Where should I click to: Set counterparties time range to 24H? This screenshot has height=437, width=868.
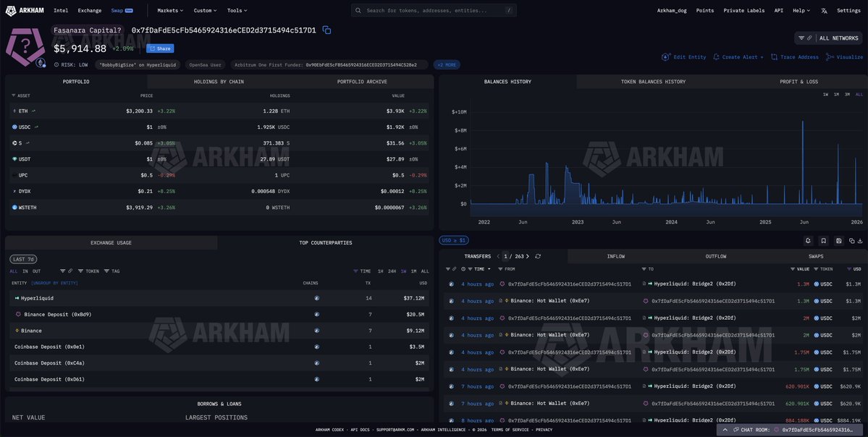point(392,271)
